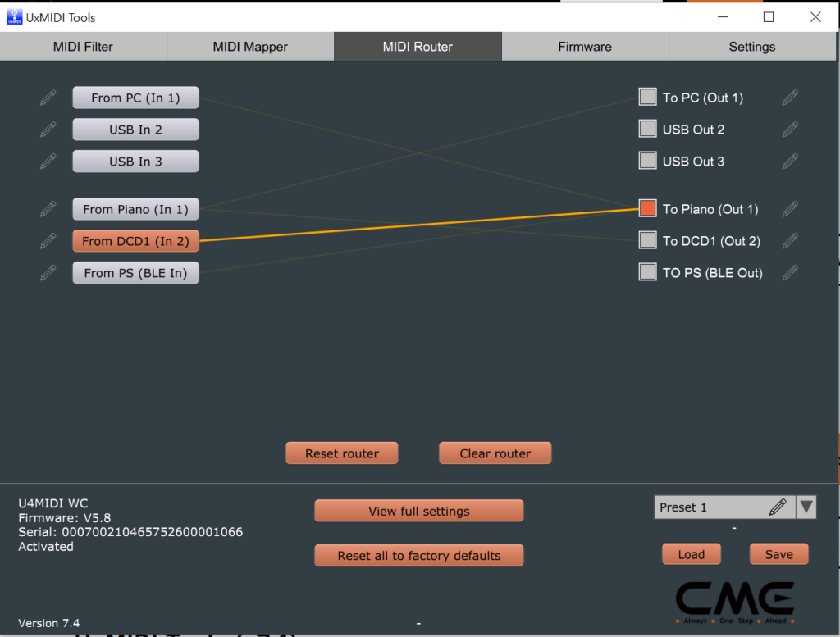840x637 pixels.
Task: Click the pencil icon next to "USB Out 3"
Action: 789,161
